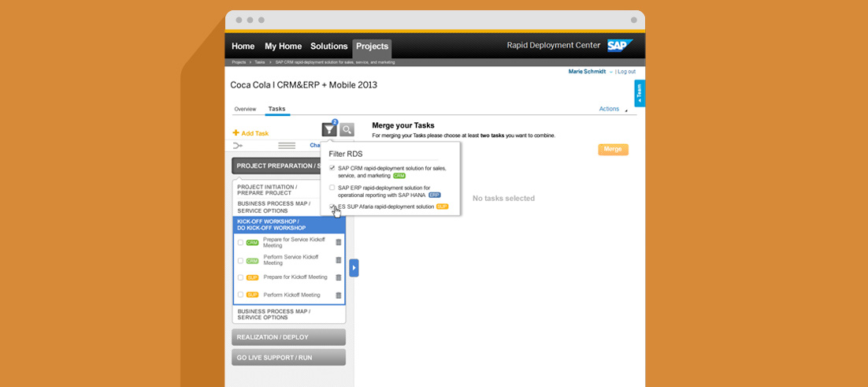This screenshot has height=387, width=868.
Task: Expand panel with blue arrow handle
Action: [x=354, y=268]
